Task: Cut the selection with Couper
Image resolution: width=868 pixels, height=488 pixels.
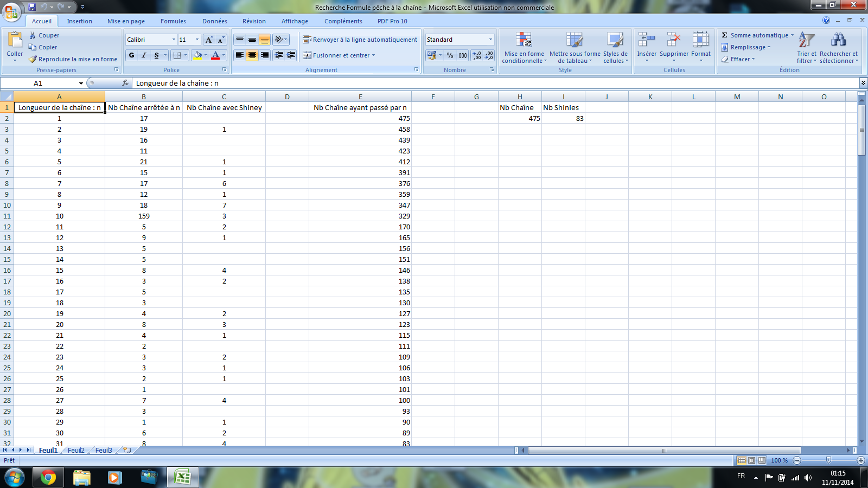Action: click(x=44, y=35)
